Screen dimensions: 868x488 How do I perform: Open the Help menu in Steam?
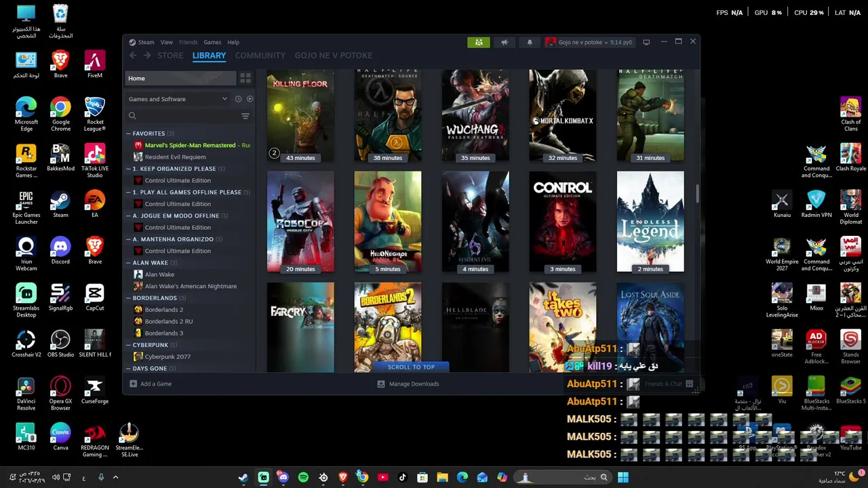233,42
